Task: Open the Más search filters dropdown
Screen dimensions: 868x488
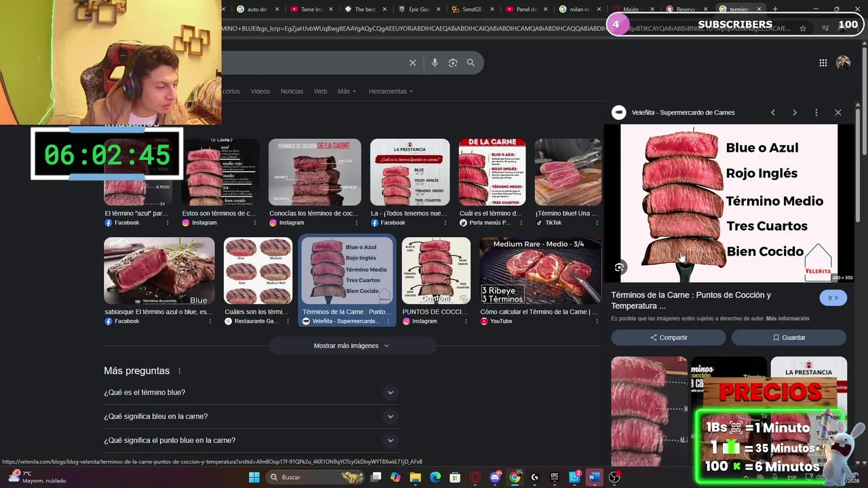Action: pyautogui.click(x=347, y=91)
